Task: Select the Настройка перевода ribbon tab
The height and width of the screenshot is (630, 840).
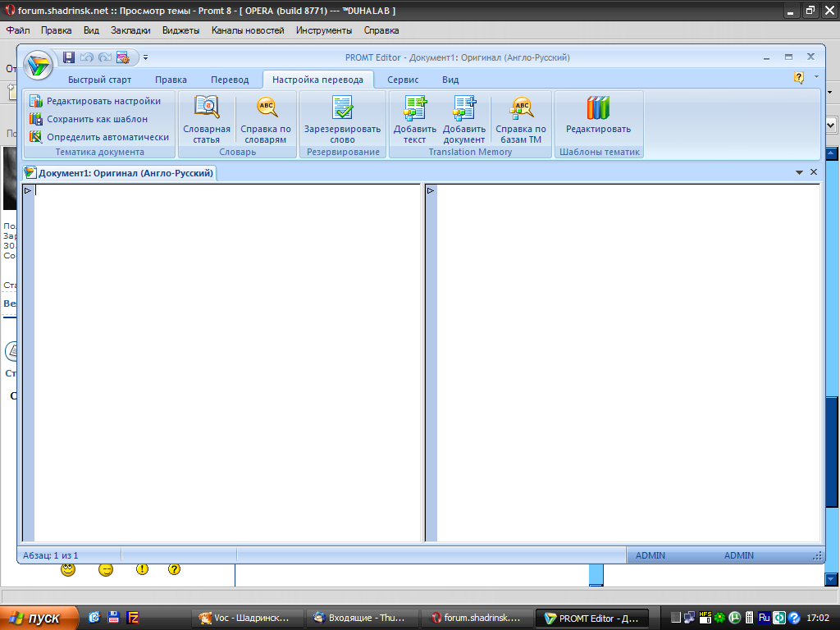Action: pyautogui.click(x=317, y=80)
